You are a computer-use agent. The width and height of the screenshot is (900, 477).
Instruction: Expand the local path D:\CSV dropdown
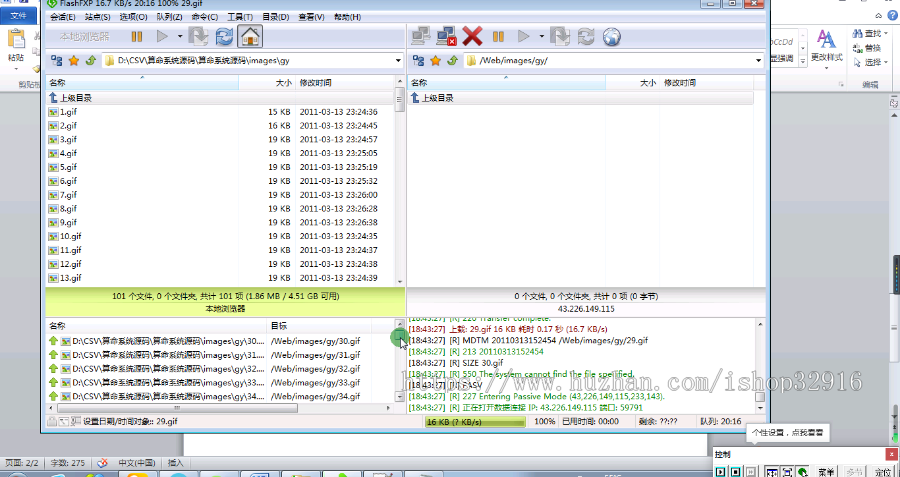pyautogui.click(x=398, y=61)
